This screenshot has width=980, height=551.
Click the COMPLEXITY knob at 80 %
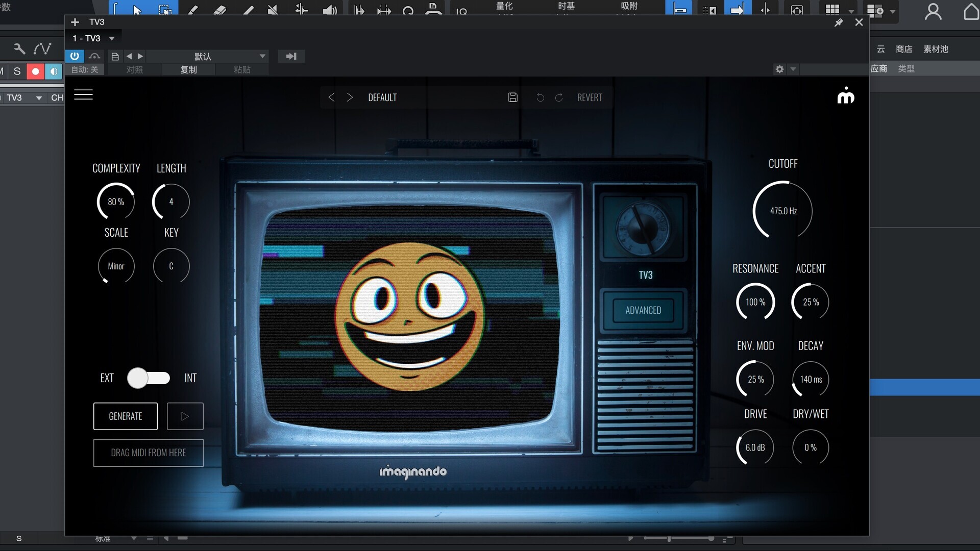(116, 202)
